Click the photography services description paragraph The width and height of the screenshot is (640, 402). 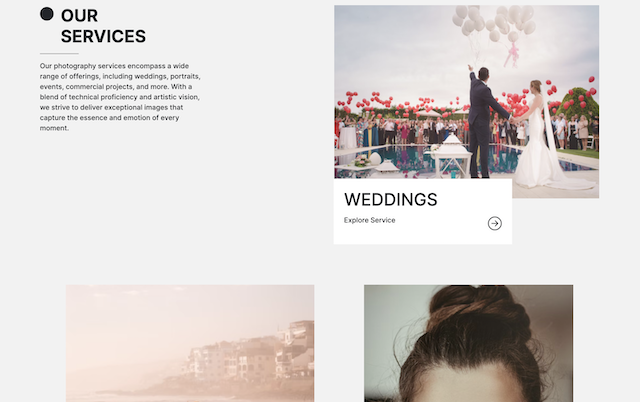point(120,97)
